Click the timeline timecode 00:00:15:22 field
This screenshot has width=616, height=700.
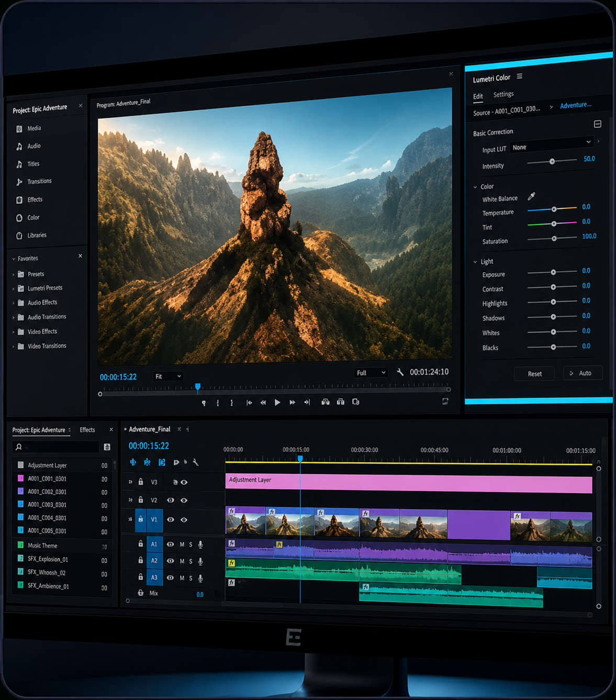point(149,446)
